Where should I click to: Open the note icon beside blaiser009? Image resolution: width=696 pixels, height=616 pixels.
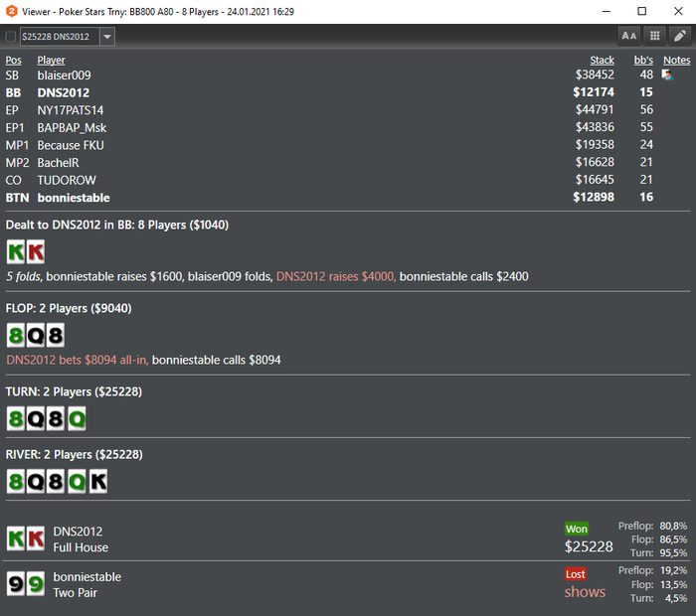(x=667, y=75)
